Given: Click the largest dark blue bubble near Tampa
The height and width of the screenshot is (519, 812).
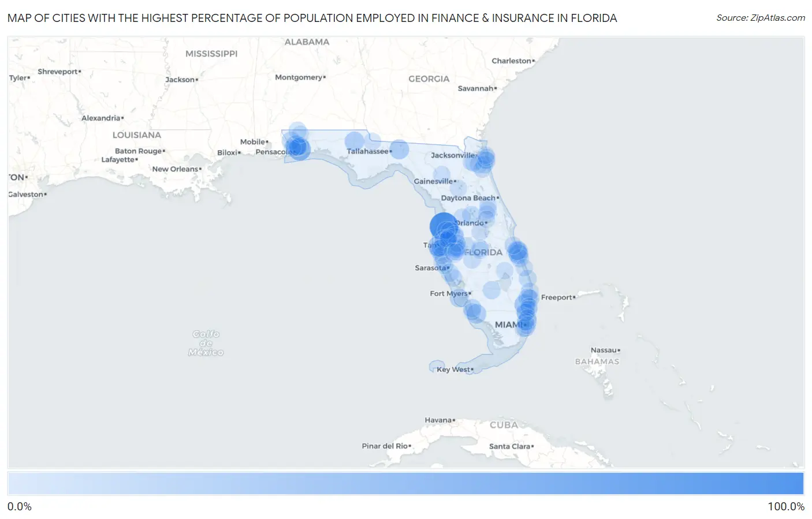Looking at the screenshot, I should [444, 226].
